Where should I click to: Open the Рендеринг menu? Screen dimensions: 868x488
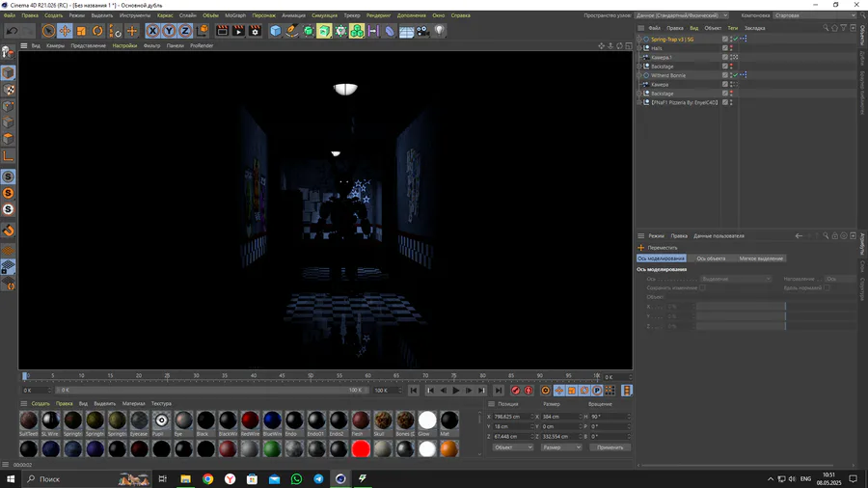pos(378,15)
